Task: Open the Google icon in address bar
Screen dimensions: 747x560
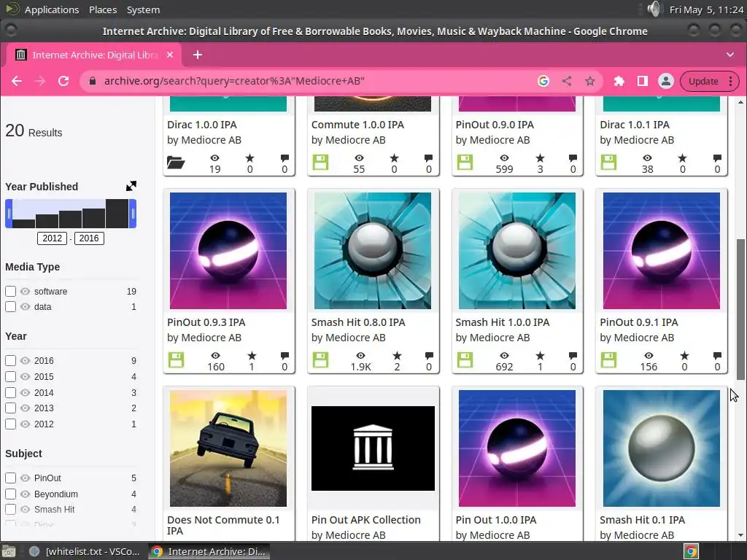Action: (543, 81)
